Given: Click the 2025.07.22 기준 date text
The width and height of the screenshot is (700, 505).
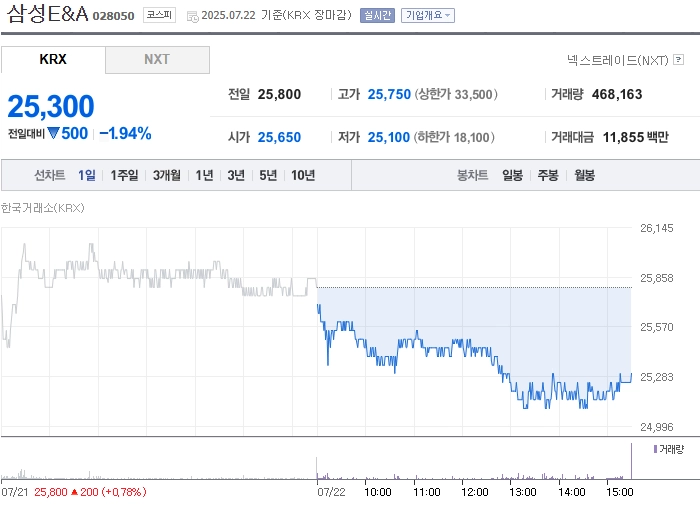Looking at the screenshot, I should [x=242, y=16].
